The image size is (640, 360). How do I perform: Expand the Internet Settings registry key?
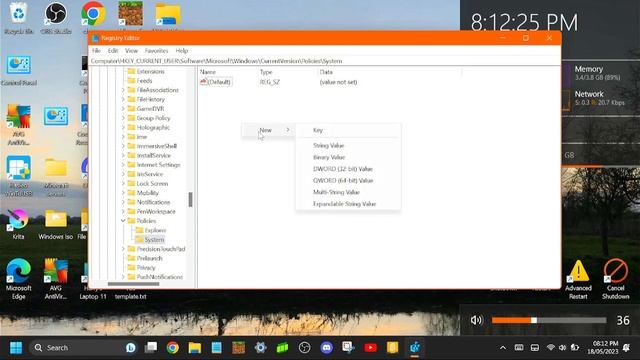tap(123, 165)
